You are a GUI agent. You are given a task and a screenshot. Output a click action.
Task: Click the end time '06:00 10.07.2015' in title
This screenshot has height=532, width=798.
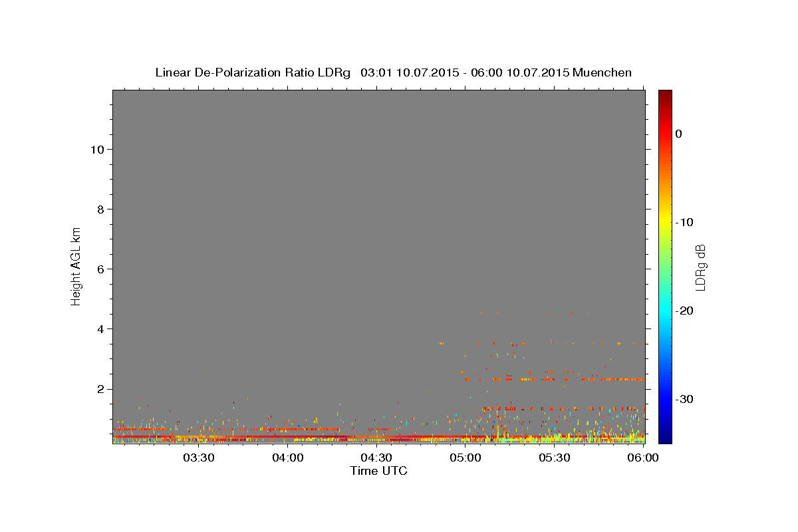click(520, 72)
